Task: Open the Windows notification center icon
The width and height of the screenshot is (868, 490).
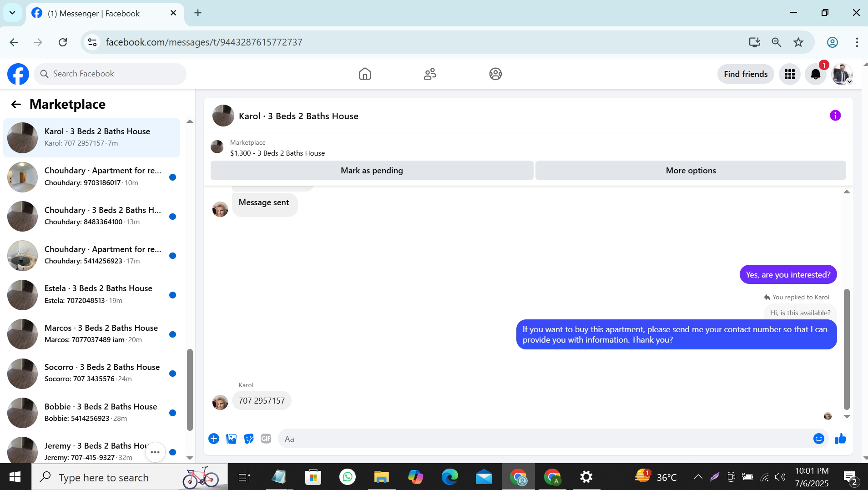Action: click(x=850, y=477)
